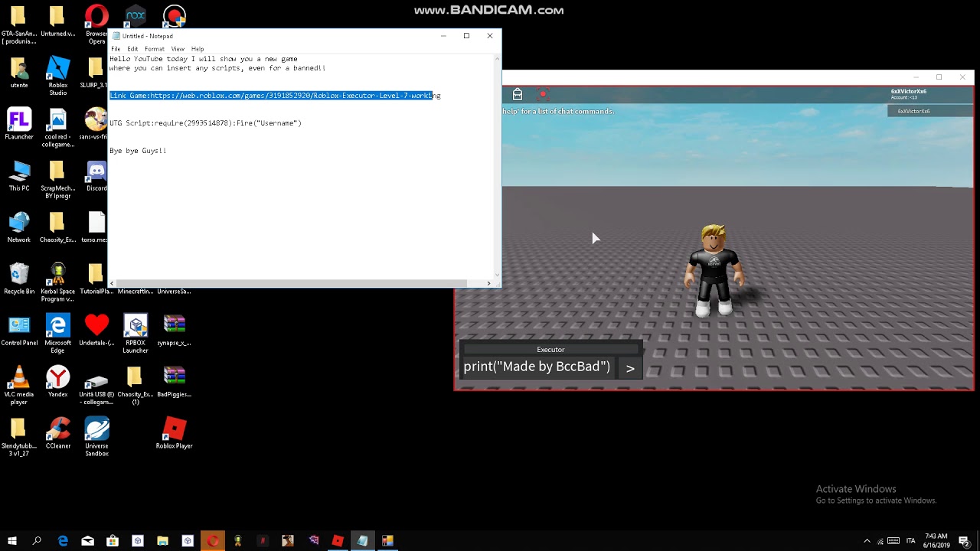Select the Universe Sandbox desktop shortcut
980x551 pixels.
point(96,436)
